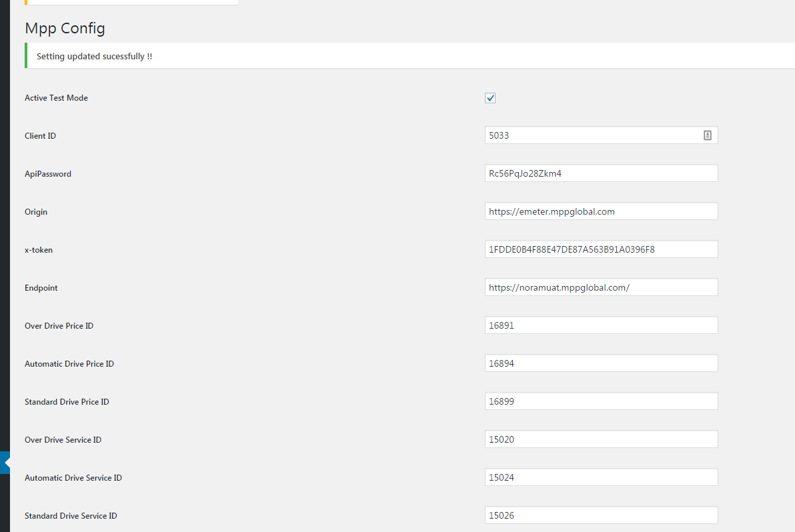Image resolution: width=795 pixels, height=532 pixels.
Task: Click the Over Drive Price ID label
Action: click(59, 326)
